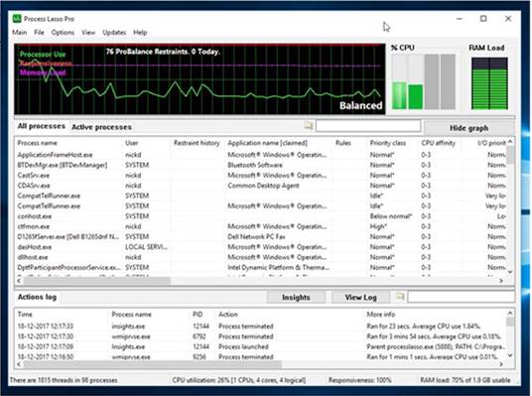Click the filter icon beside process search box

point(308,126)
